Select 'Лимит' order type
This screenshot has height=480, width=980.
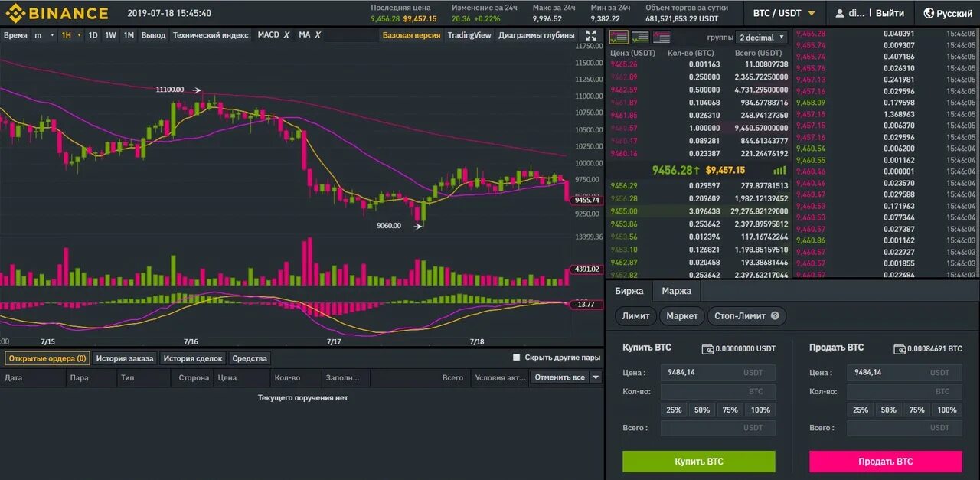click(636, 315)
